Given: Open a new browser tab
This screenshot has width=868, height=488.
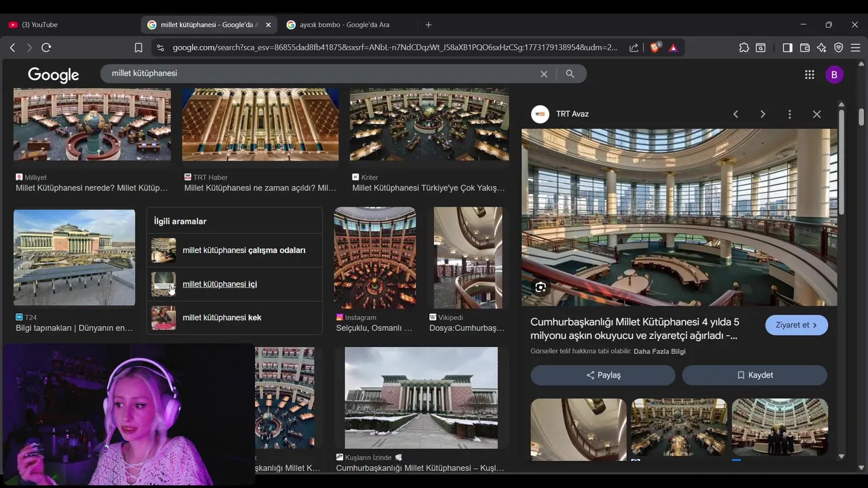Looking at the screenshot, I should click(x=429, y=24).
